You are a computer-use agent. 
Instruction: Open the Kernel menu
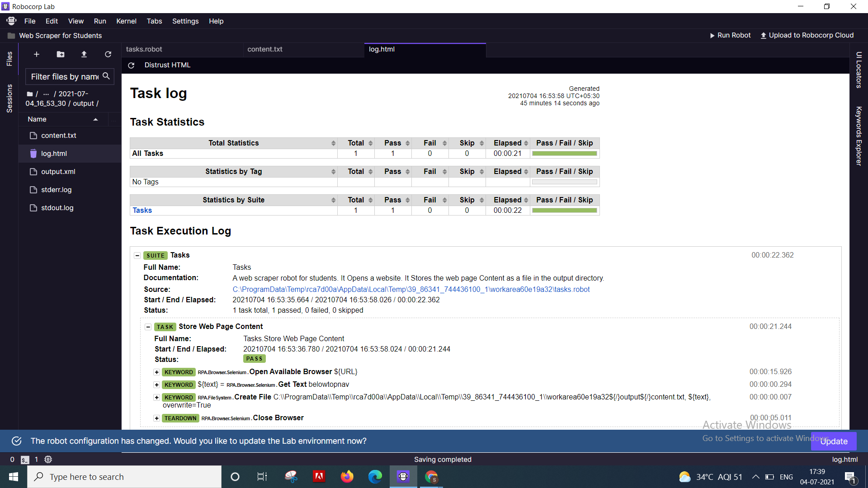pos(126,21)
